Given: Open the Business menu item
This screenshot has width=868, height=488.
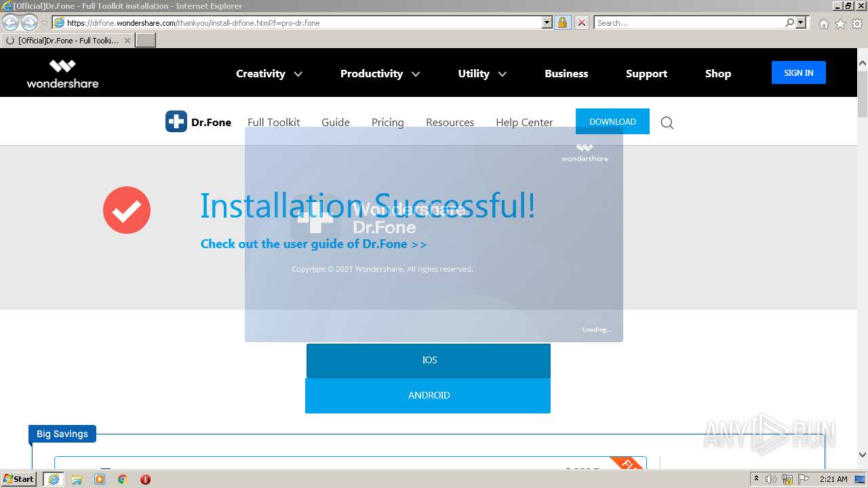Looking at the screenshot, I should pyautogui.click(x=566, y=74).
